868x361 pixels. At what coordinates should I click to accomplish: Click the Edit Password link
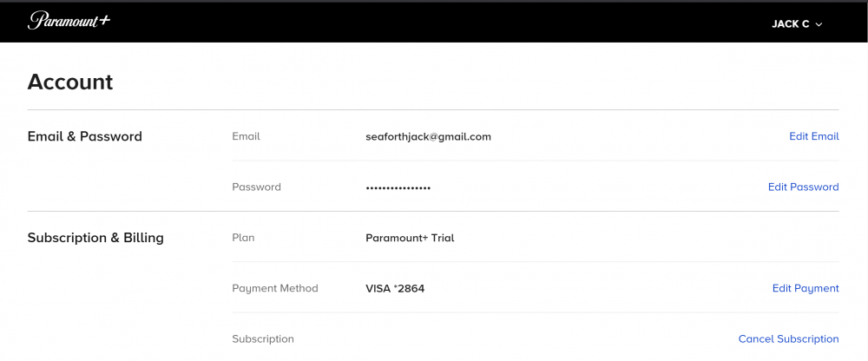coord(803,187)
